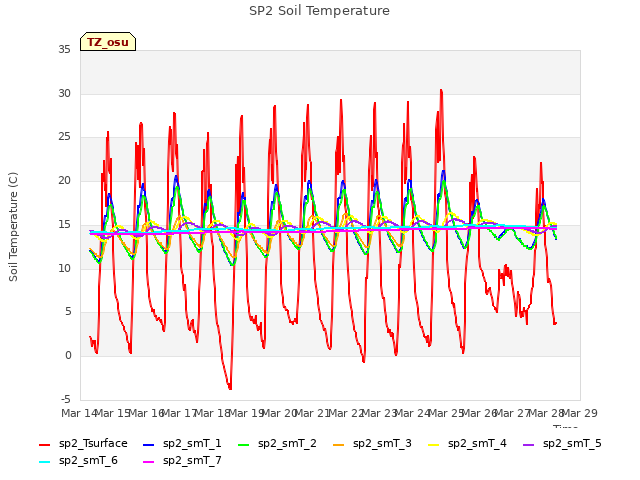Click the SP2 Soil Temperature chart title
This screenshot has width=640, height=480.
point(319,11)
